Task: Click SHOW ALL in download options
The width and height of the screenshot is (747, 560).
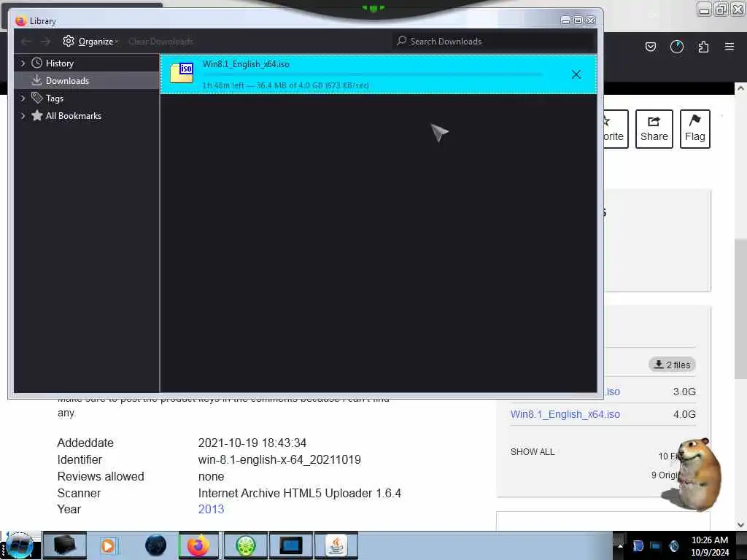Action: click(533, 452)
